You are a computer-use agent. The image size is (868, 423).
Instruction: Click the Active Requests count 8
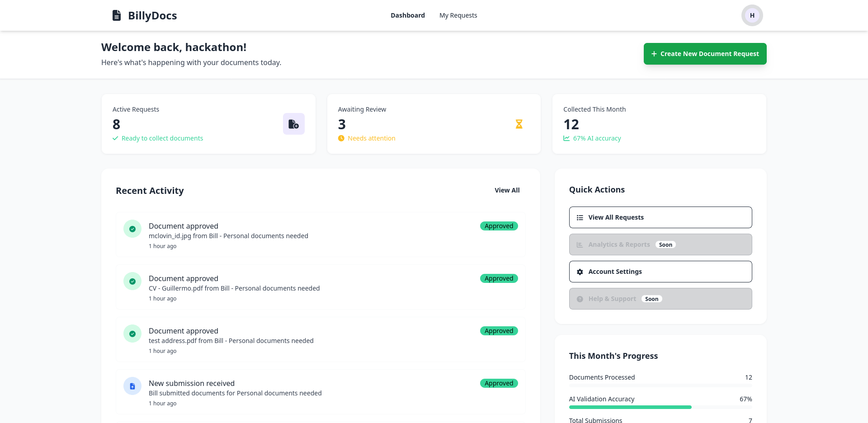[x=116, y=124]
